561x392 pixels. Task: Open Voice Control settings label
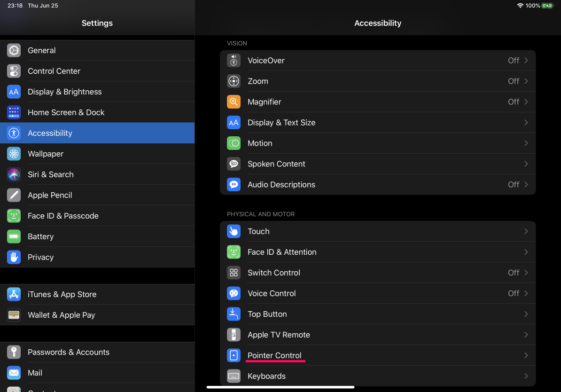(272, 294)
